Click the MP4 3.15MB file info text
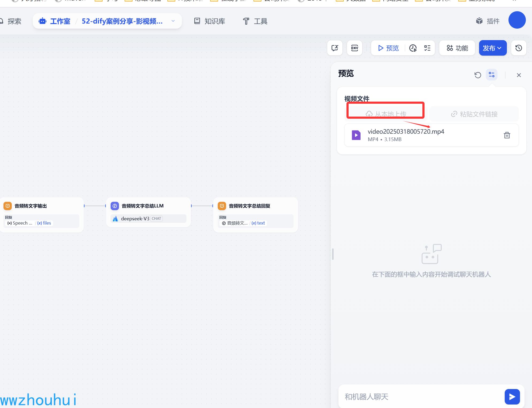The height and width of the screenshot is (408, 532). click(384, 139)
